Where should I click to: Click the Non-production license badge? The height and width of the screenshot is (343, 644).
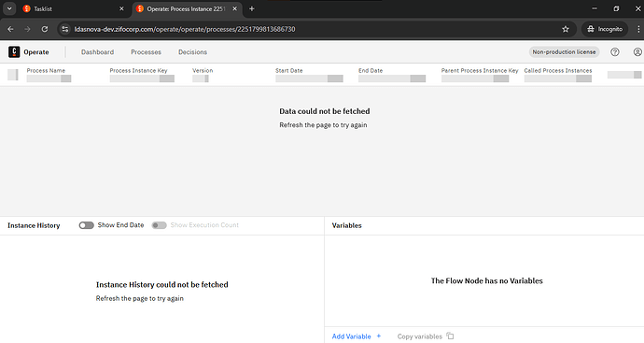point(564,51)
